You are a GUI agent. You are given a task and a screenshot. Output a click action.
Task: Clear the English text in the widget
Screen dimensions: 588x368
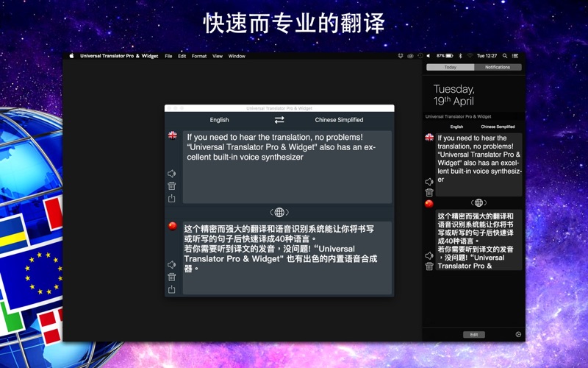[429, 192]
